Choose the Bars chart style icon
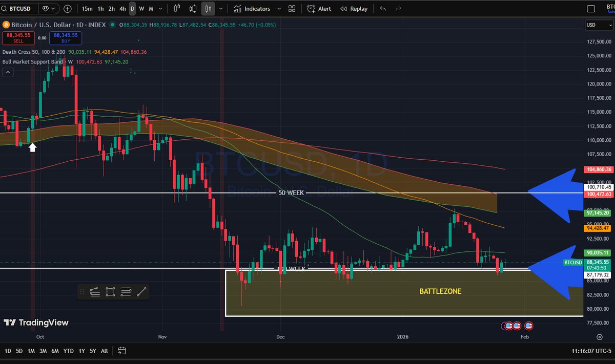This screenshot has width=615, height=364. 177,9
